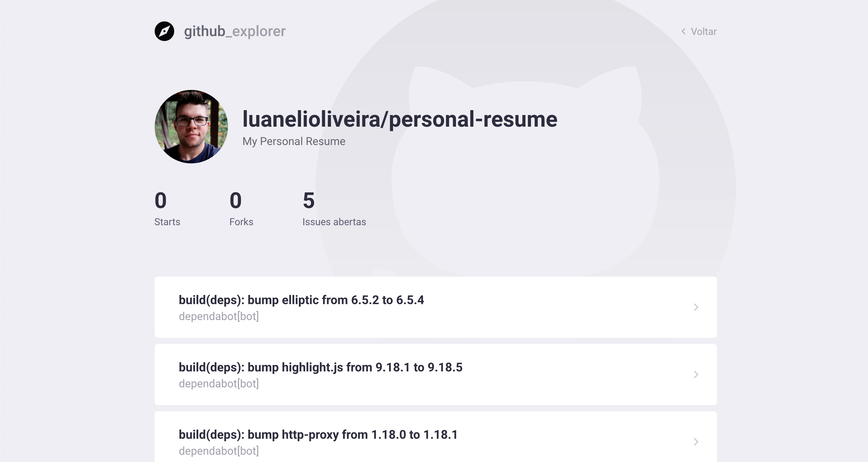Click the repository owner avatar photo
868x462 pixels.
click(x=191, y=126)
